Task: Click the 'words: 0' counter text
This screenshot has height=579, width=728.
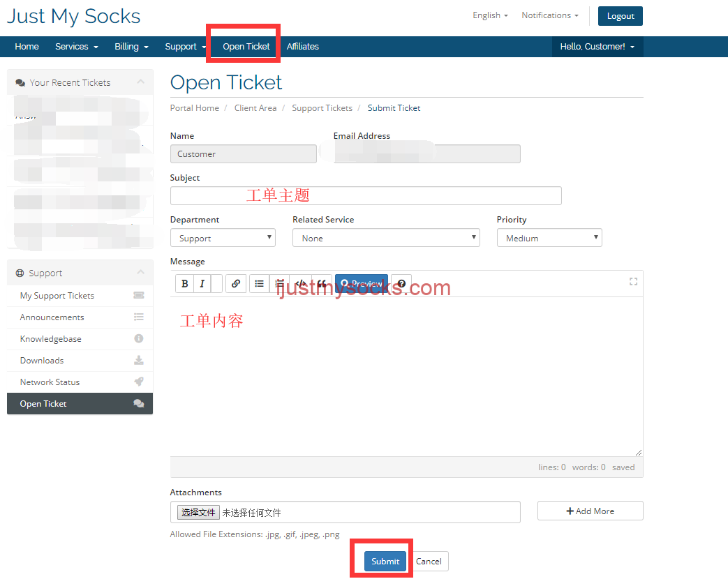Action: [x=588, y=467]
